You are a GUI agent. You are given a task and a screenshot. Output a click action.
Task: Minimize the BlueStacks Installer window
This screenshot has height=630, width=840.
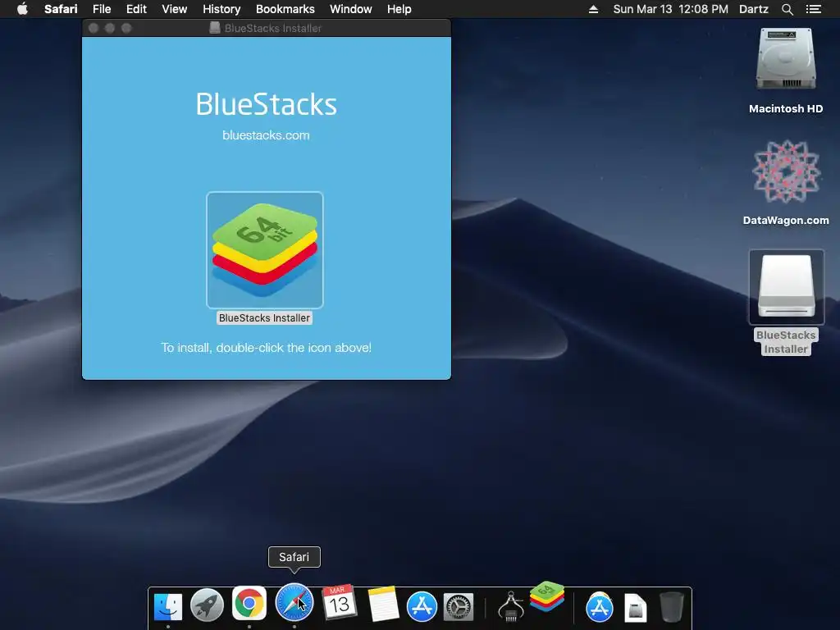(x=110, y=28)
